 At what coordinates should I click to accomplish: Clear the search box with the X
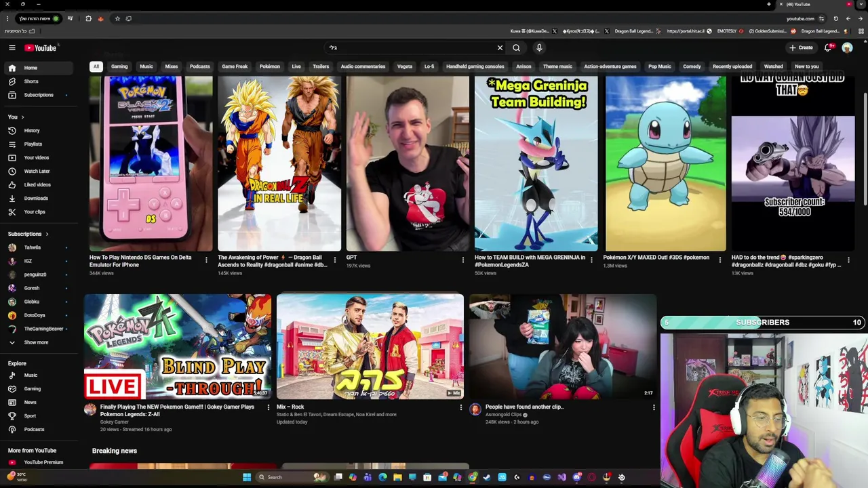point(500,47)
